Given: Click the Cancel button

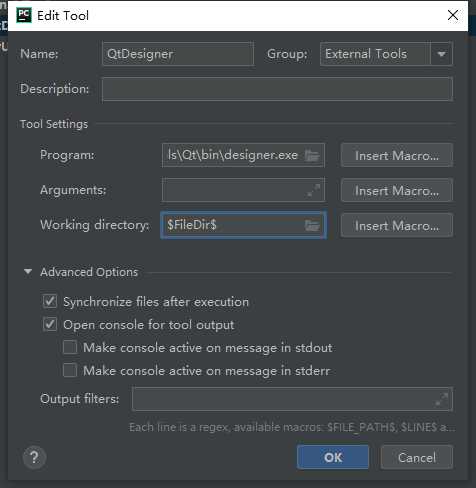Looking at the screenshot, I should 417,457.
